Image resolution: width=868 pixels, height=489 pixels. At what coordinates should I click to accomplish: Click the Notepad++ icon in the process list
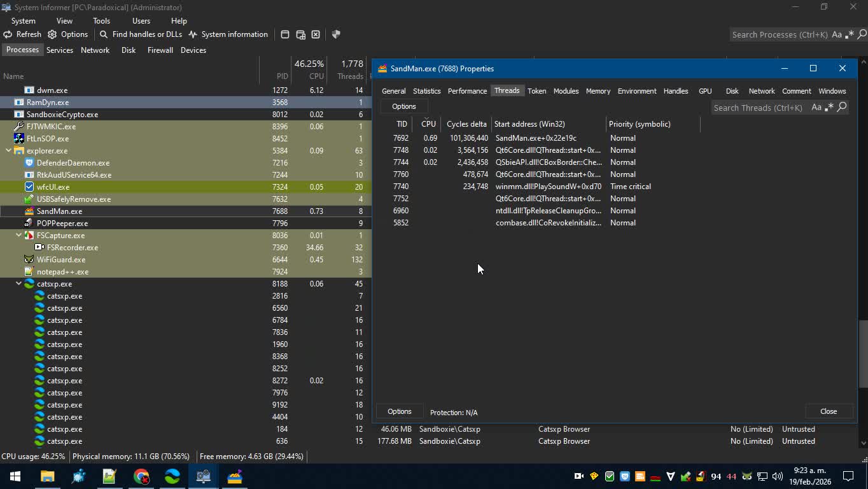pyautogui.click(x=29, y=272)
